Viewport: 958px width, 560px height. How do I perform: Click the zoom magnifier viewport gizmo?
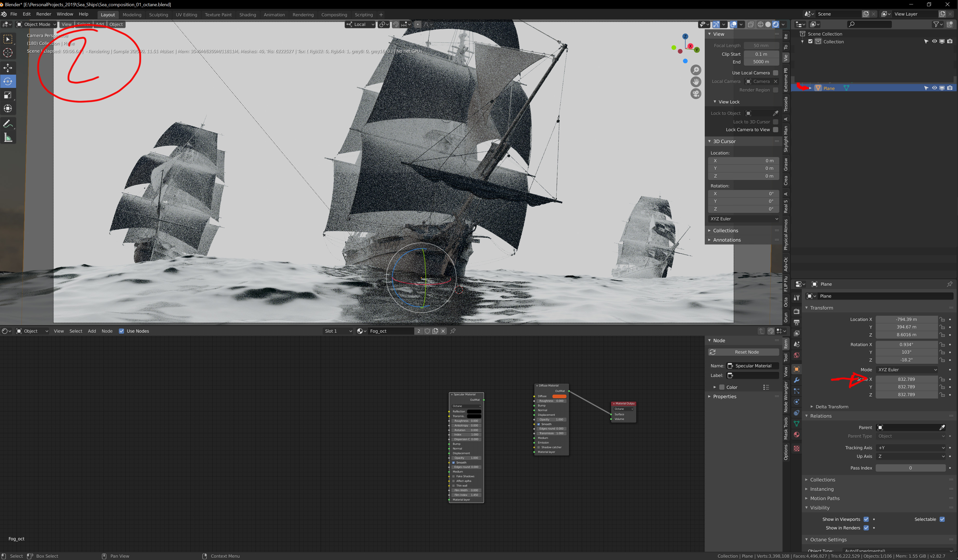pos(696,70)
